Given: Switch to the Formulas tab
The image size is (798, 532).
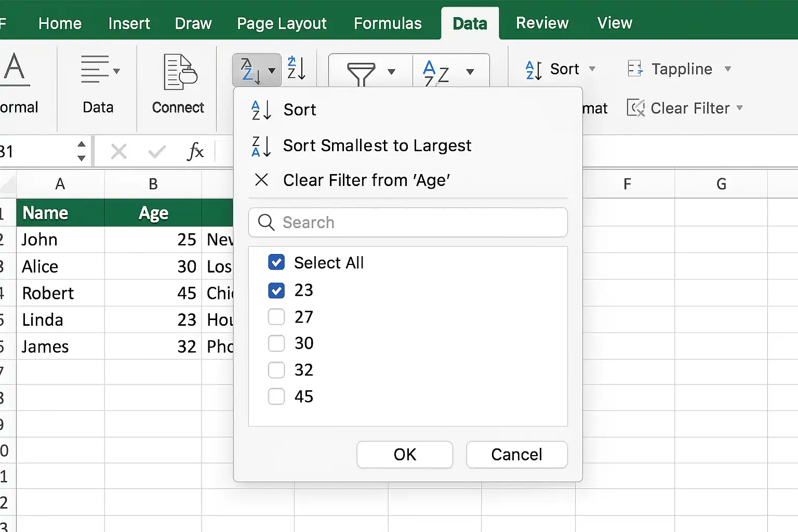Looking at the screenshot, I should coord(388,23).
